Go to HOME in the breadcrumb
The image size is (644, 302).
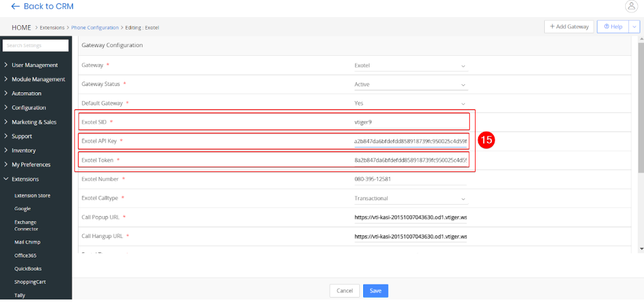(x=21, y=28)
